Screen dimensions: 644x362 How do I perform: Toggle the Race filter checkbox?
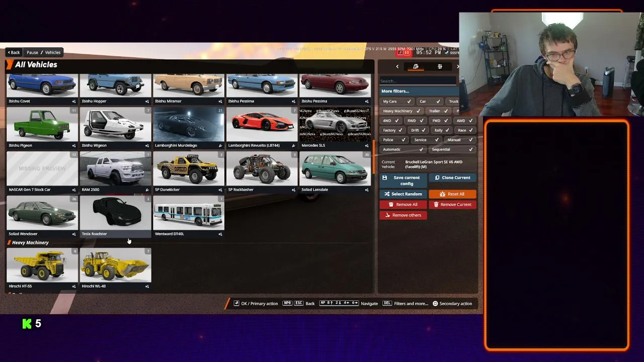pyautogui.click(x=465, y=130)
